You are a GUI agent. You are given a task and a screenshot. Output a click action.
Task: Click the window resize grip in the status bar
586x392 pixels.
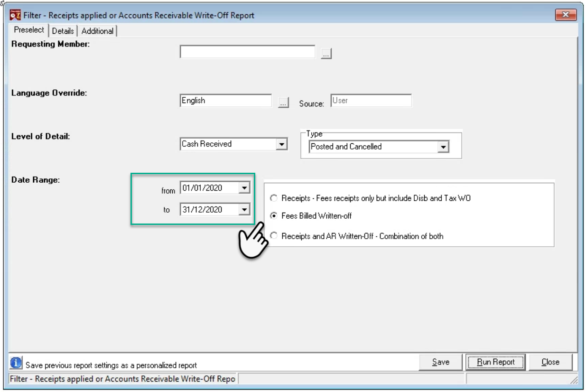[574, 380]
